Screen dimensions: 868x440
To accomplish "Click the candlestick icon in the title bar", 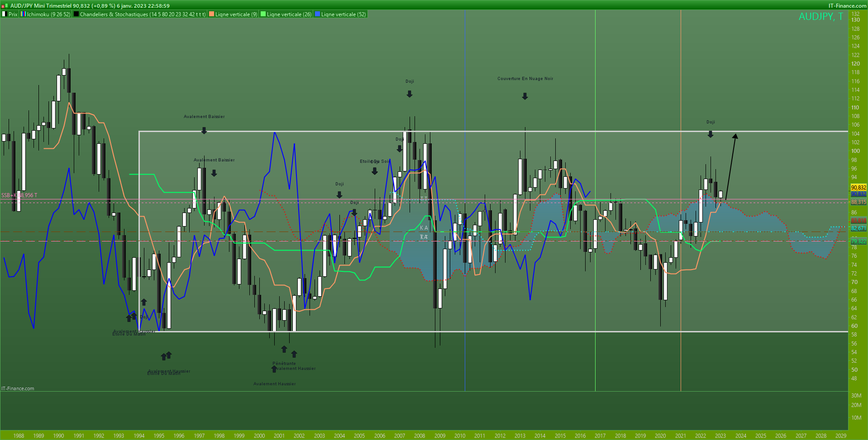I will (x=5, y=6).
